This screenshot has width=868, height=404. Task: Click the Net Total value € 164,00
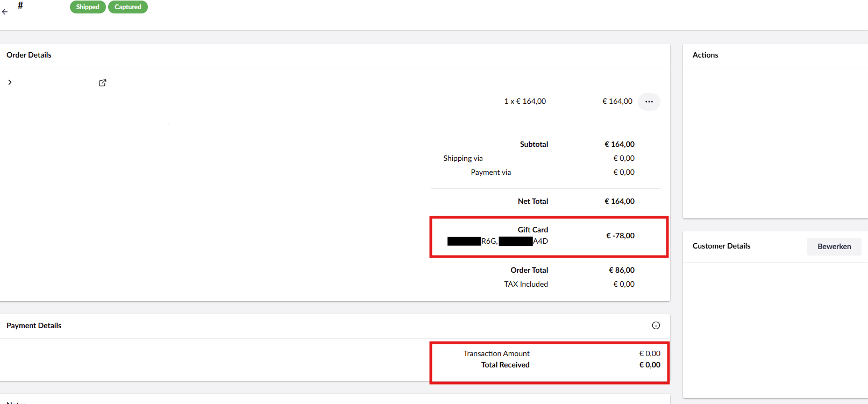(x=619, y=201)
